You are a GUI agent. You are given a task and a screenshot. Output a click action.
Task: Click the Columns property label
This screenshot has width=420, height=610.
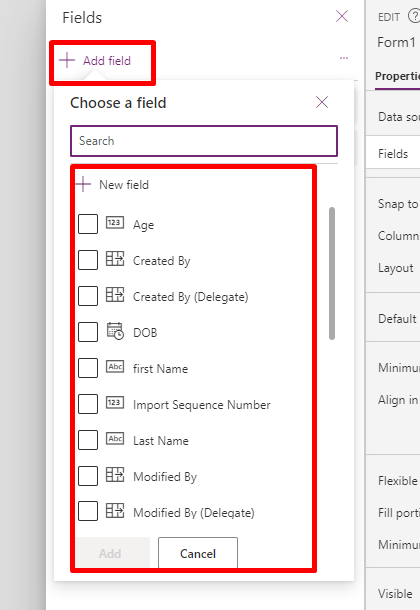tap(399, 236)
